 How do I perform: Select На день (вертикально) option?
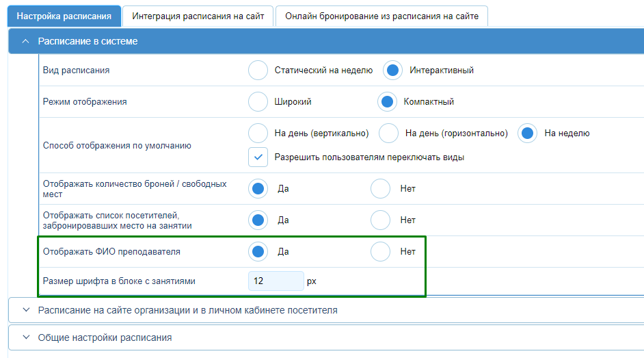tap(258, 133)
